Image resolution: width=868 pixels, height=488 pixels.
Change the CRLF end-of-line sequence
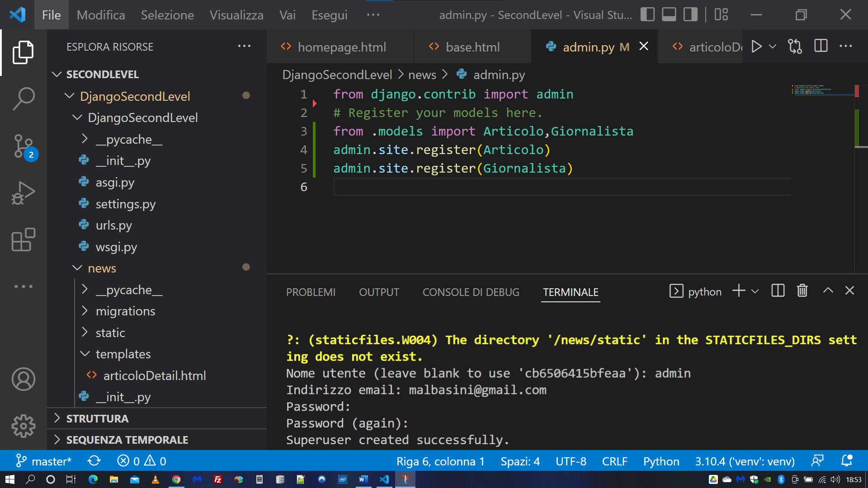pyautogui.click(x=614, y=461)
